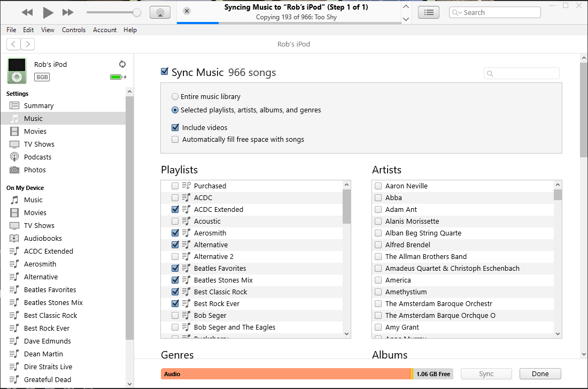
Task: Show next status with the down chevron
Action: [406, 19]
